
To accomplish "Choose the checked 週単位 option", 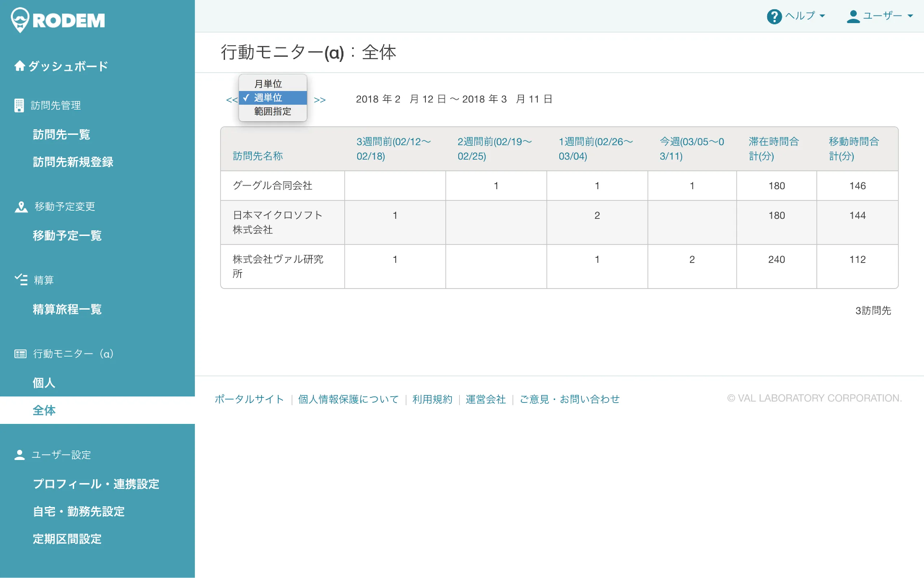I will (268, 97).
